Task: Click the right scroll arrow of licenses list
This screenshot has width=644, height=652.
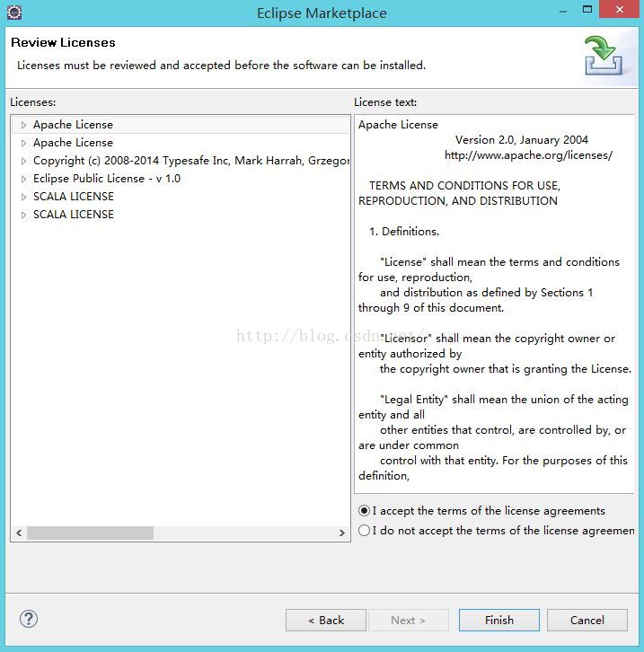Action: tap(341, 533)
